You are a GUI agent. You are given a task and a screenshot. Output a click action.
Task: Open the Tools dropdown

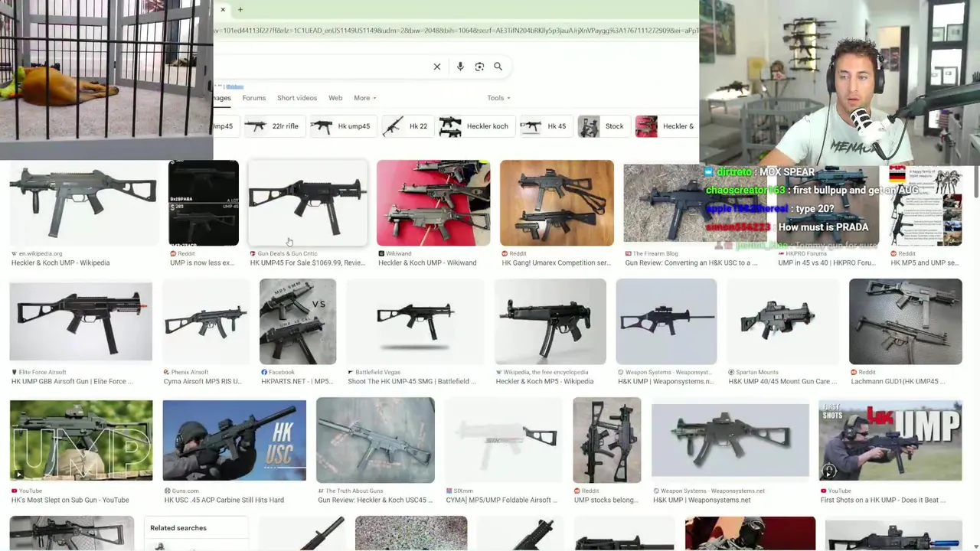tap(498, 98)
